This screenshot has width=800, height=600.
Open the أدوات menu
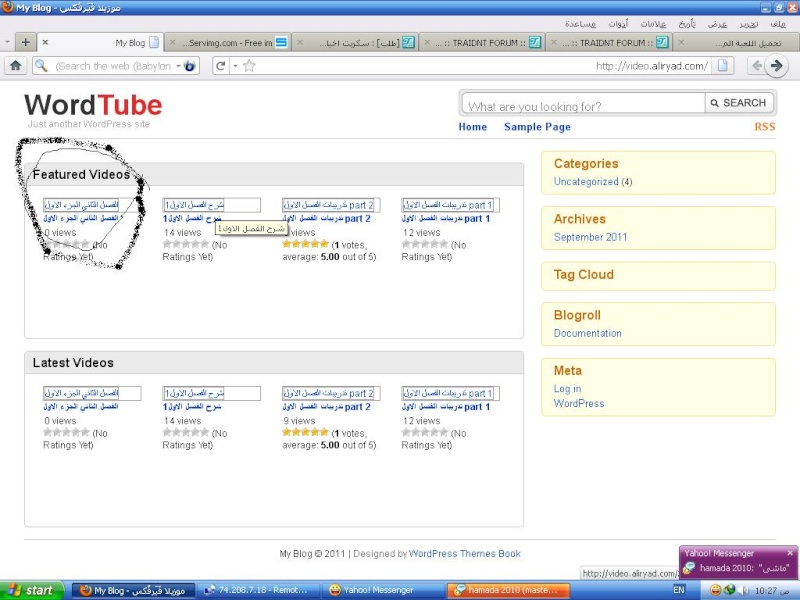618,23
